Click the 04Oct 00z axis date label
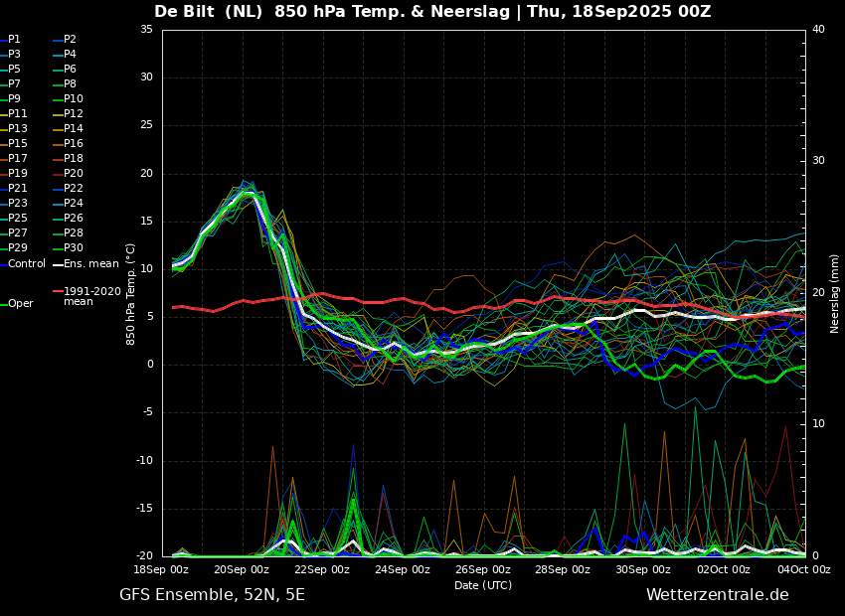Viewport: 845px width, 616px height. click(x=804, y=569)
